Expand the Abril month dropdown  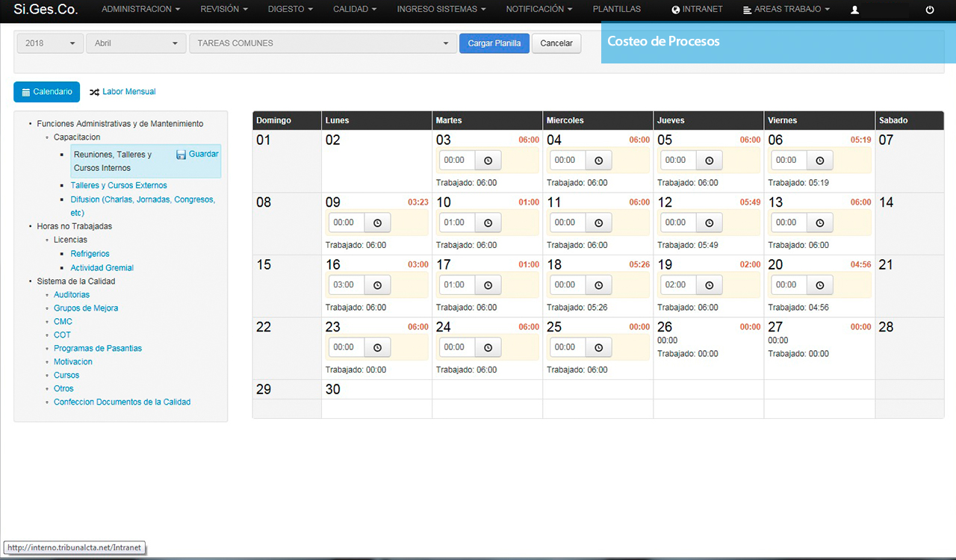click(136, 43)
